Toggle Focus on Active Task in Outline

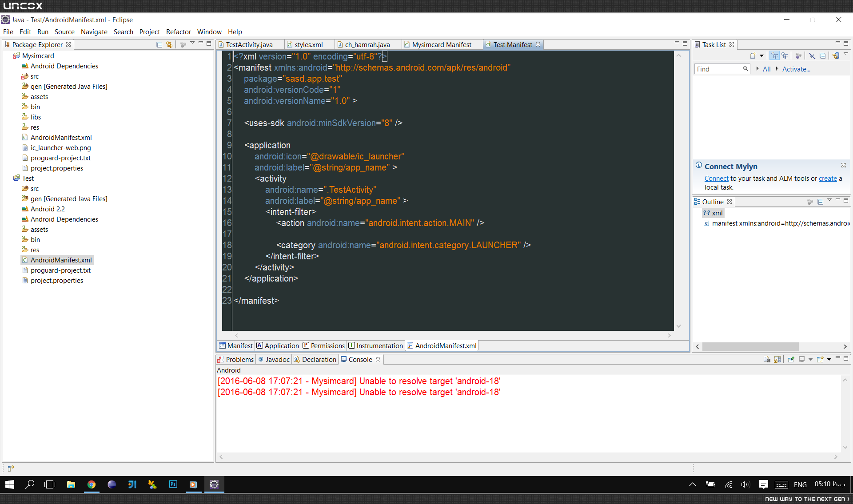point(810,202)
